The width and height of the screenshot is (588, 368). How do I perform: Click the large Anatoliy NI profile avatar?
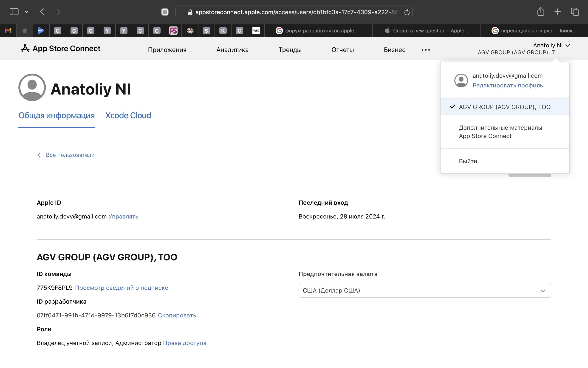point(32,87)
